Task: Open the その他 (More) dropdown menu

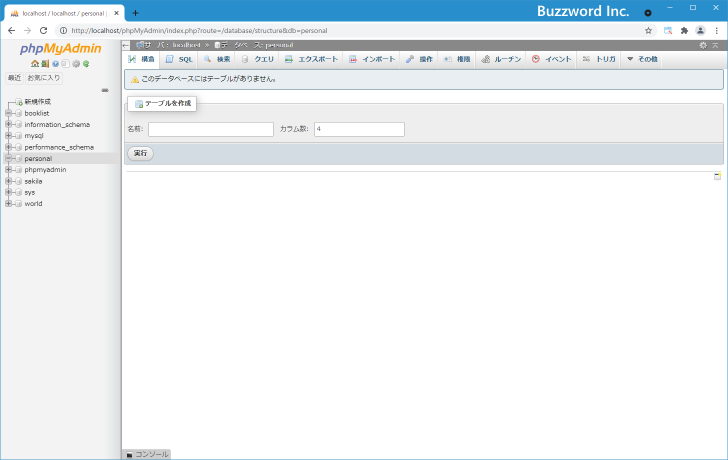Action: [642, 60]
